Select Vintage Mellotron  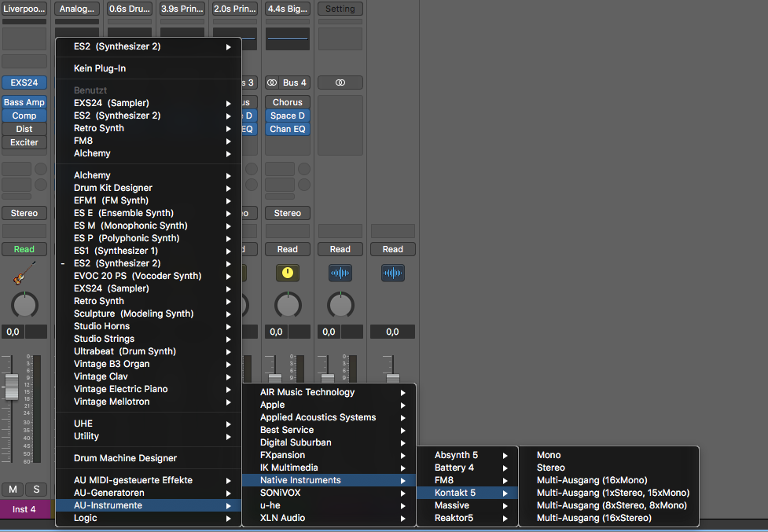click(149, 402)
